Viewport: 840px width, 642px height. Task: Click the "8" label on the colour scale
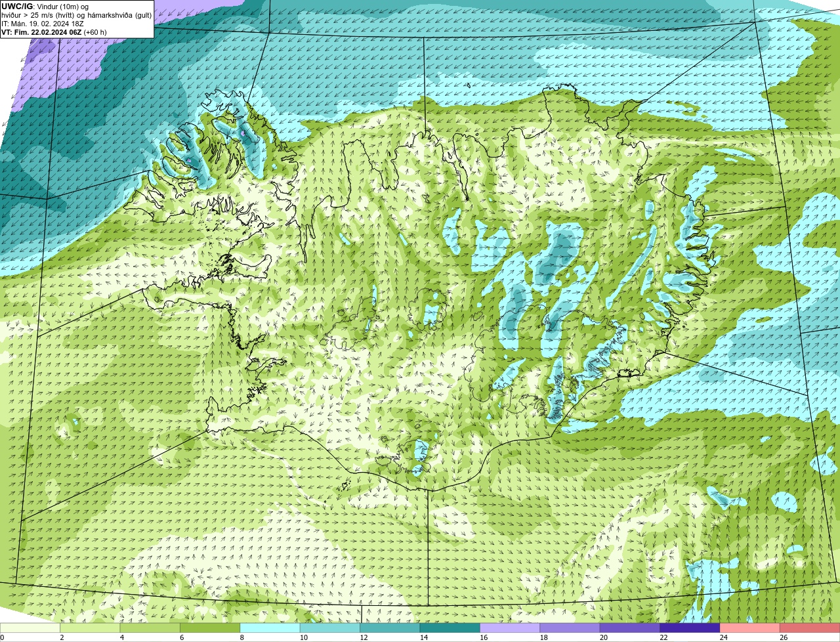pos(241,637)
